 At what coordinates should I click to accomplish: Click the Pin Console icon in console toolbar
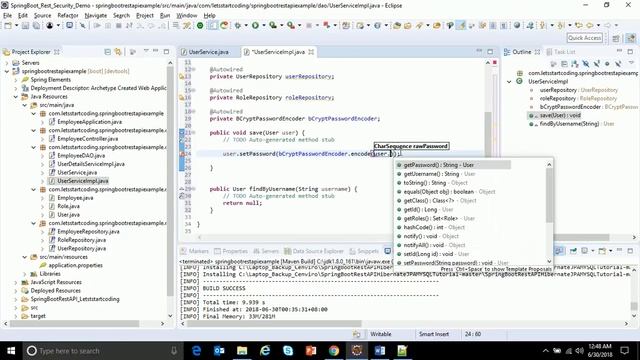[x=573, y=251]
